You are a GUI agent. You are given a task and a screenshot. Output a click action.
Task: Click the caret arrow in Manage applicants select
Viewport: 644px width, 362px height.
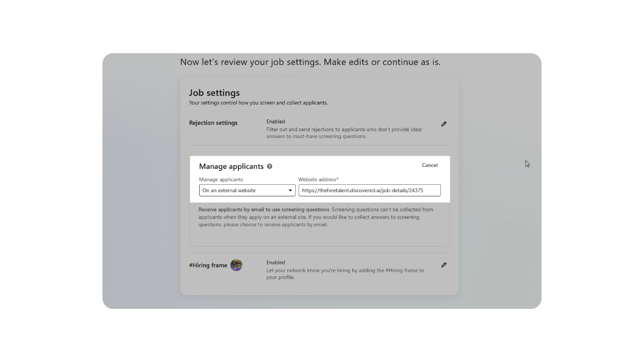(x=290, y=190)
